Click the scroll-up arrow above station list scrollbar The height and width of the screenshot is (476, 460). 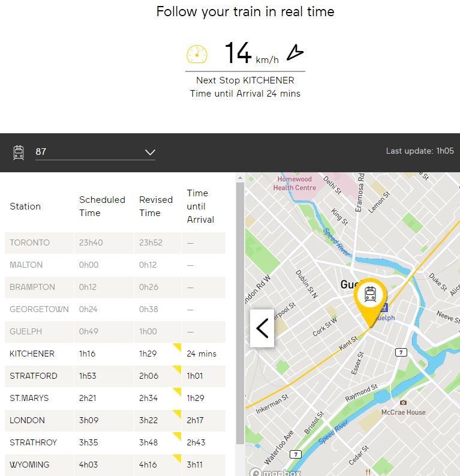[x=240, y=178]
